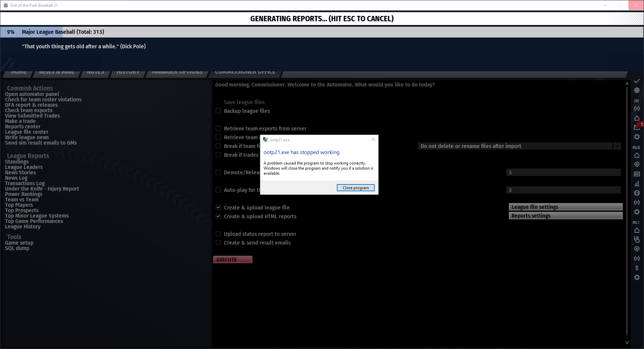Enable the Backup league files checkbox

[218, 111]
